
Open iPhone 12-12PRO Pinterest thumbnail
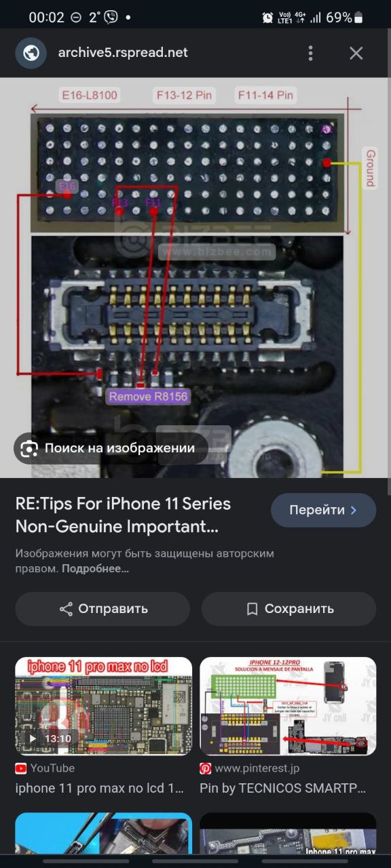(x=288, y=706)
